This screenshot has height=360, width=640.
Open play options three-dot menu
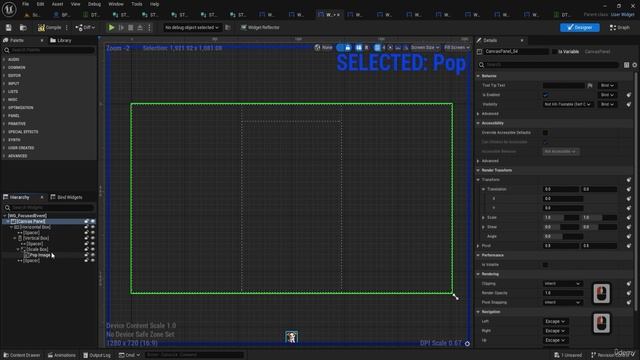pos(149,27)
